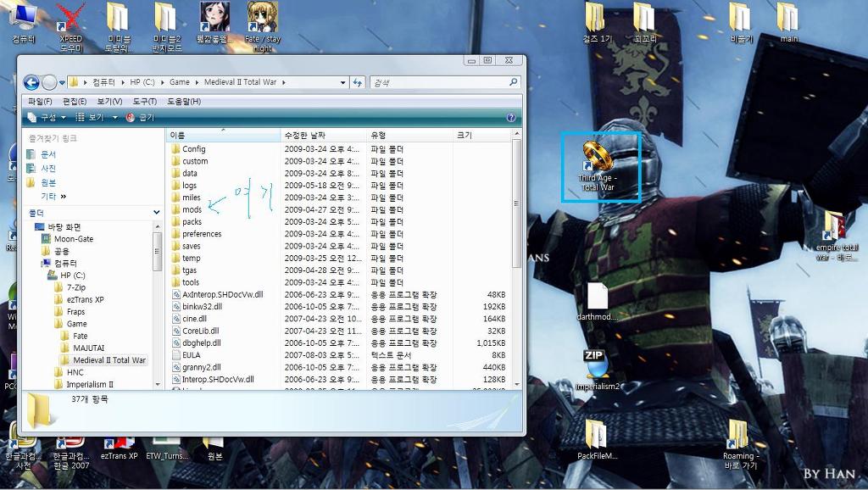Image resolution: width=868 pixels, height=490 pixels.
Task: Open the 꾀꼬리 desktop folder
Action: tap(644, 23)
